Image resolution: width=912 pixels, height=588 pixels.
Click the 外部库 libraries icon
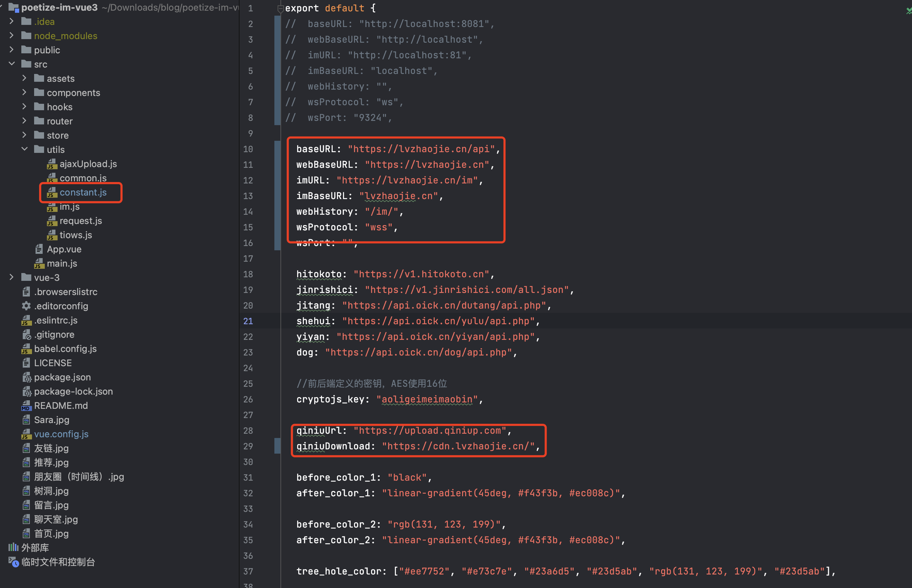(14, 548)
